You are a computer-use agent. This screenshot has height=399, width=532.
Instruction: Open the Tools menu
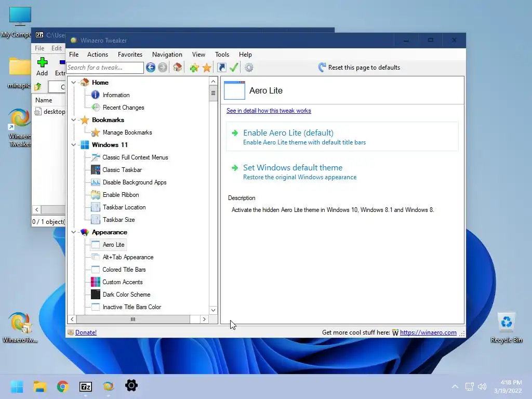click(x=222, y=54)
